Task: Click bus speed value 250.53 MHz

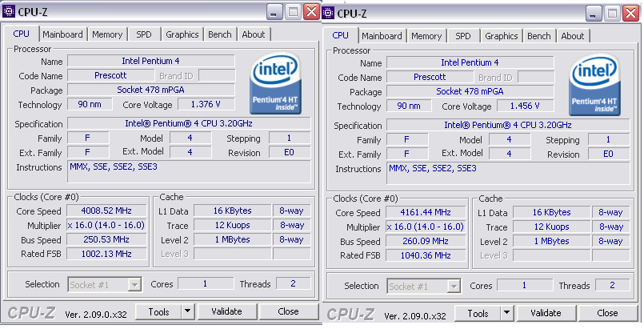Action: tap(106, 239)
